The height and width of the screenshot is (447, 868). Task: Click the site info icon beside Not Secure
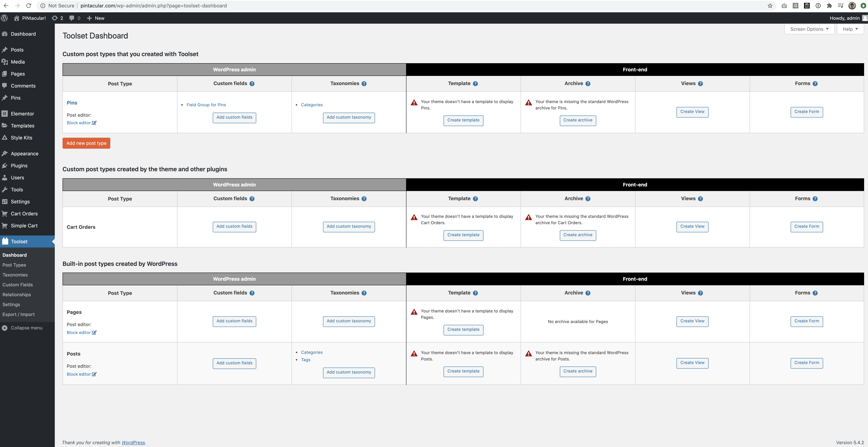(43, 6)
